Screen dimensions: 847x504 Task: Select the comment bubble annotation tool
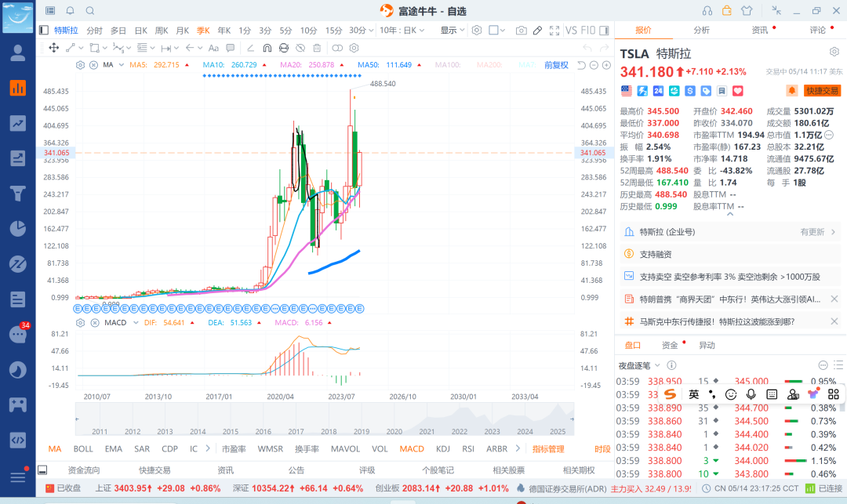click(x=230, y=48)
